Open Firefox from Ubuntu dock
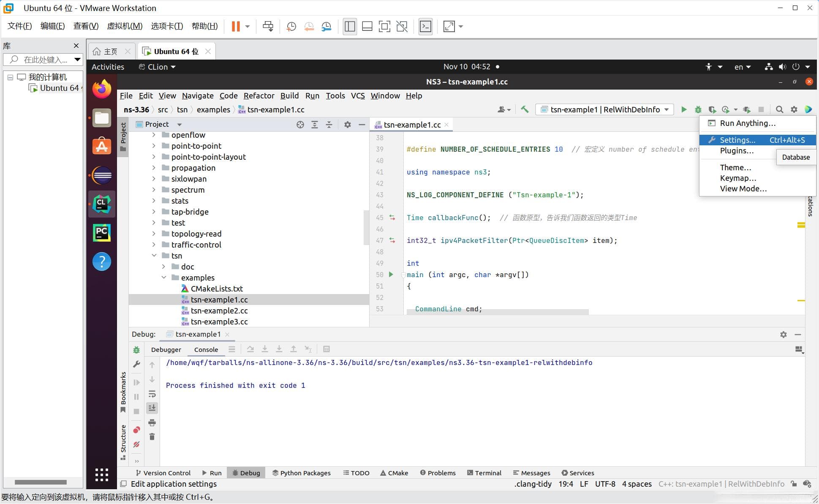The width and height of the screenshot is (819, 504). [102, 89]
